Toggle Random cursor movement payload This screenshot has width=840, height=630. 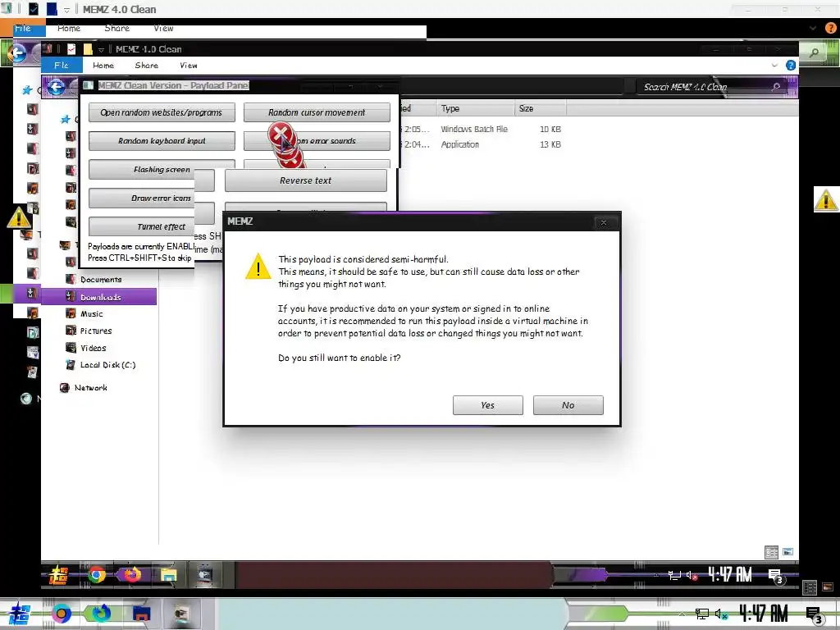click(317, 112)
